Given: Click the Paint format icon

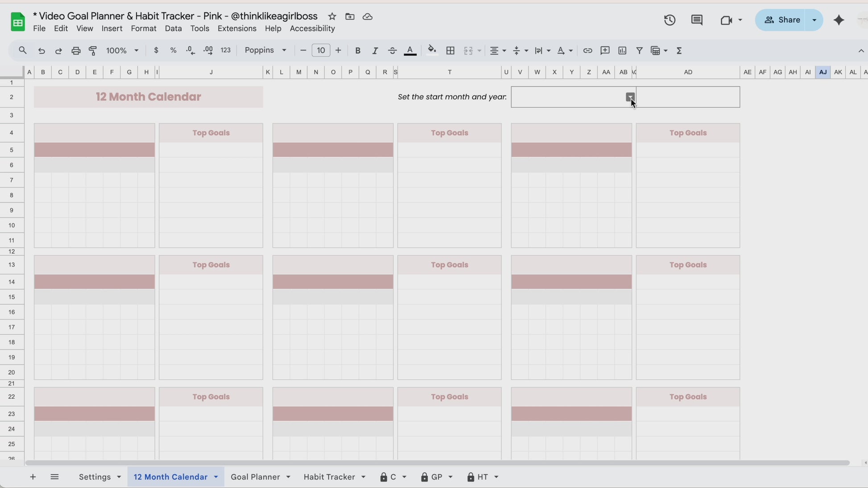Looking at the screenshot, I should click(93, 50).
